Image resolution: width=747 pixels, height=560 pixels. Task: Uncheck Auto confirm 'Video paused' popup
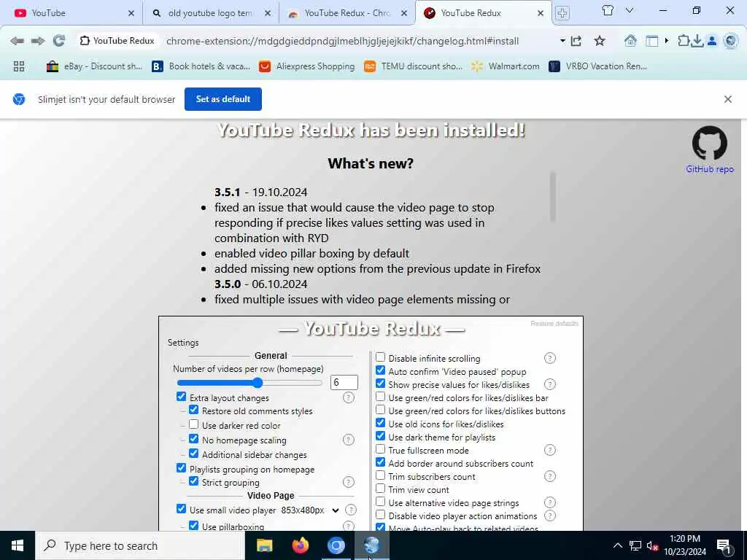tap(380, 370)
